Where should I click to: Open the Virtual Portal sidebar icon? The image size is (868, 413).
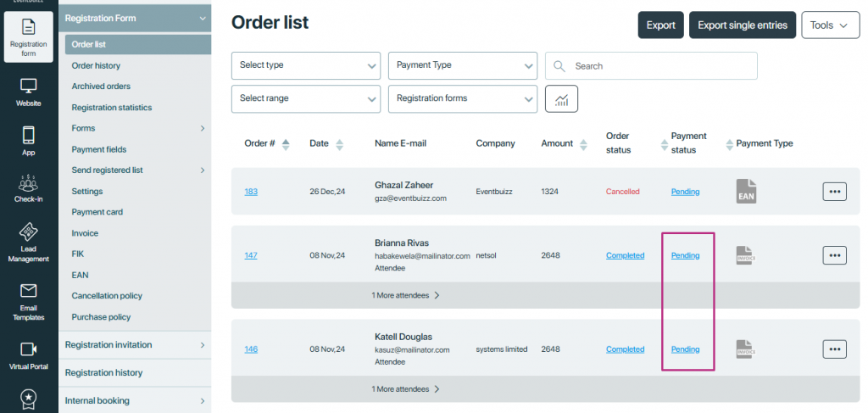click(28, 356)
